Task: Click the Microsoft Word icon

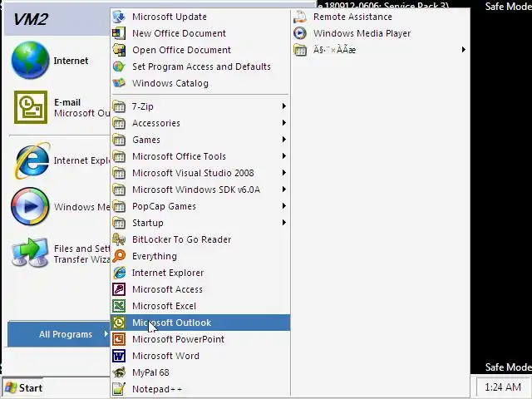Action: click(119, 356)
